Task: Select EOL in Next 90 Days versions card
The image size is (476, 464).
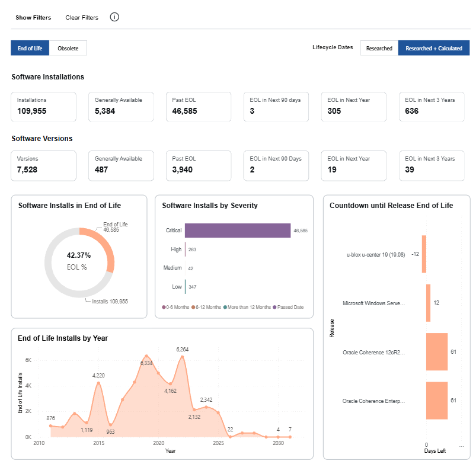Action: (x=276, y=166)
